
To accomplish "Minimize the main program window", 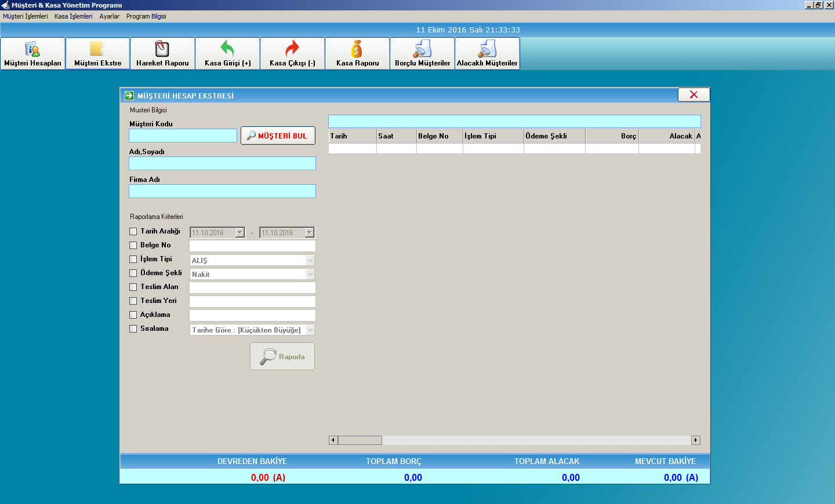I will (809, 5).
